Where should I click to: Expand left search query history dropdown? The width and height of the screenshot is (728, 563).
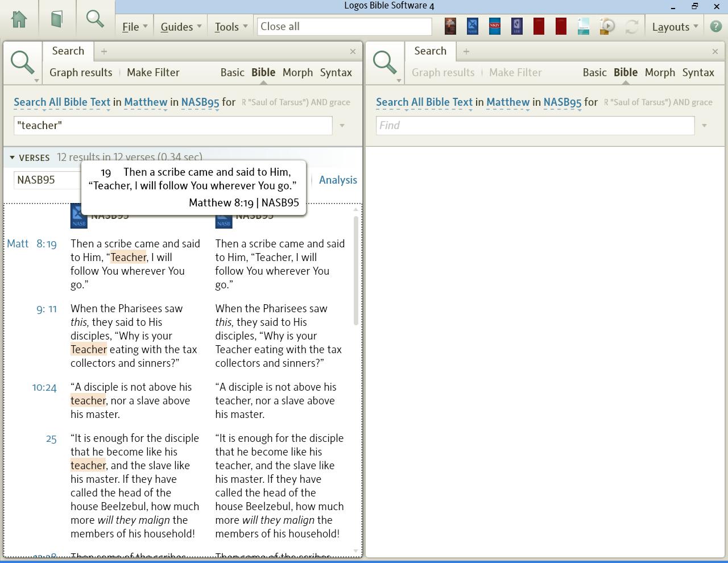coord(342,126)
